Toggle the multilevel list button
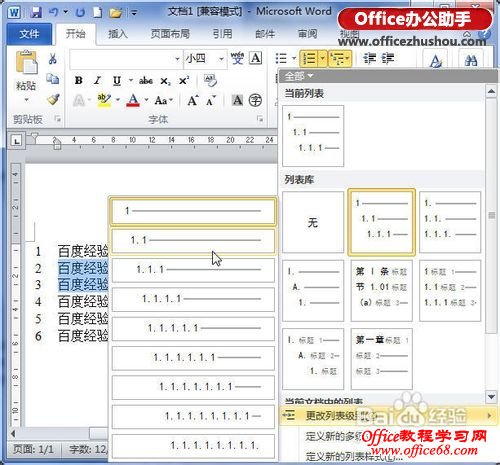This screenshot has width=500, height=465. tap(340, 59)
